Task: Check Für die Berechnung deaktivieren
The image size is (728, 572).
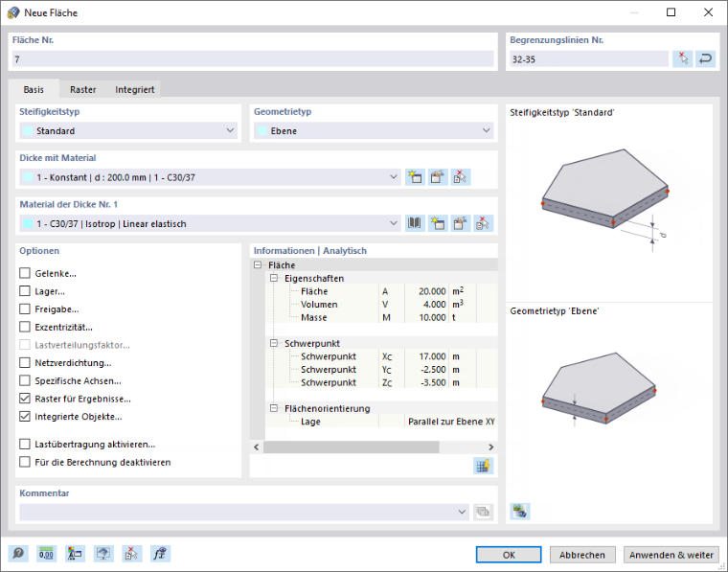Action: point(25,462)
